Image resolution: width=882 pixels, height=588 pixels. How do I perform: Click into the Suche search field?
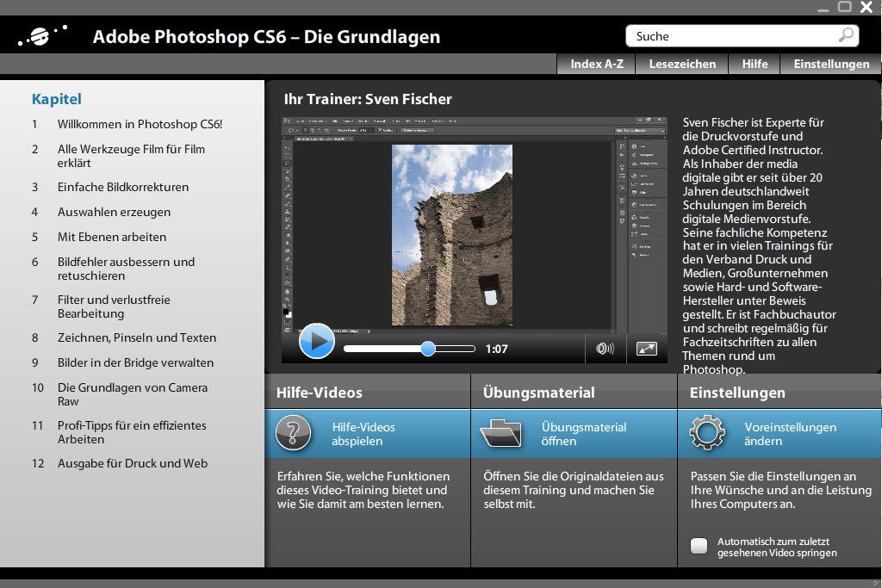pyautogui.click(x=742, y=36)
